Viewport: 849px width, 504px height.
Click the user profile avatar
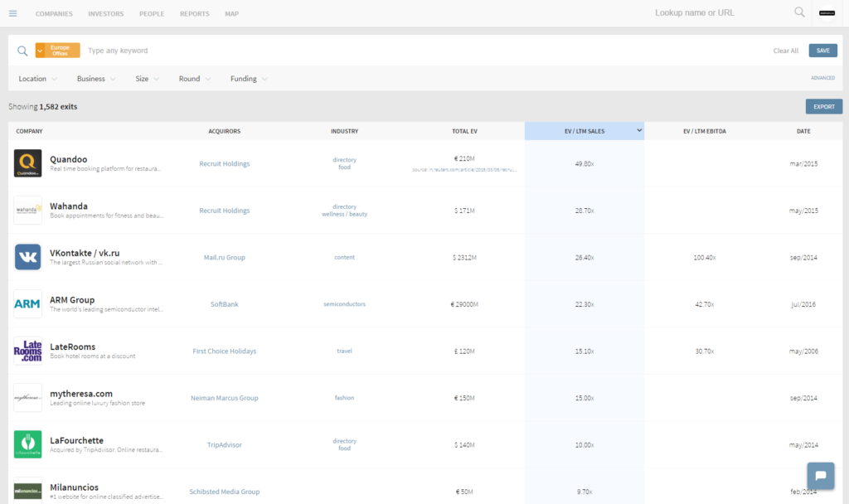point(827,13)
